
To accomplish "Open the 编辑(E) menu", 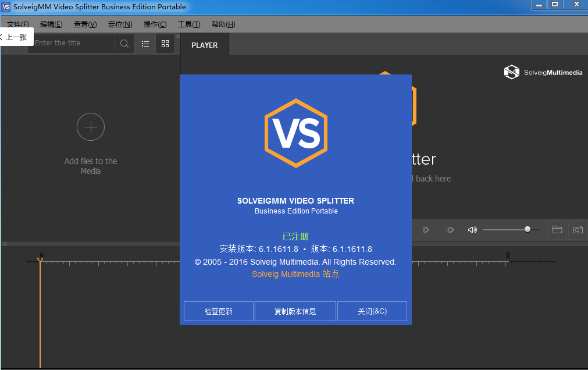I will click(51, 24).
